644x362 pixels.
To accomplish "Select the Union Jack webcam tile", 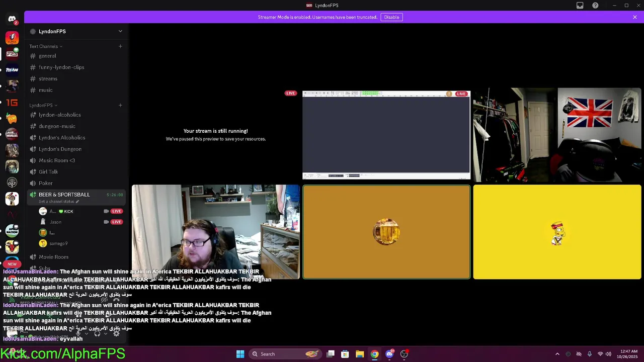I will [x=557, y=135].
